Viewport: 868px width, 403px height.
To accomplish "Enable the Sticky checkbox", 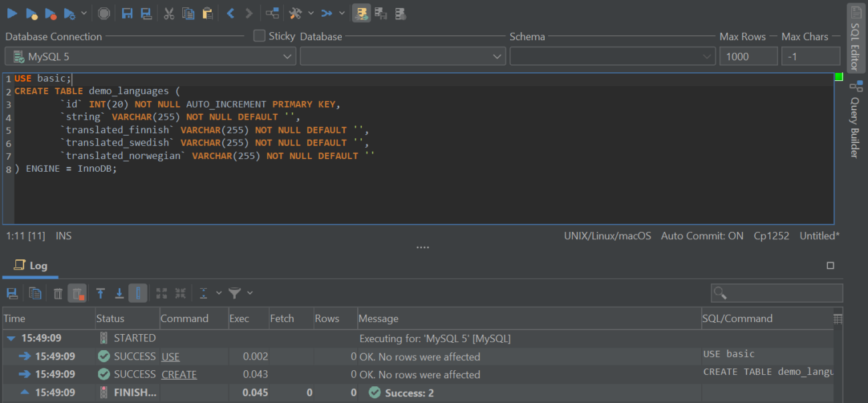I will [x=258, y=36].
